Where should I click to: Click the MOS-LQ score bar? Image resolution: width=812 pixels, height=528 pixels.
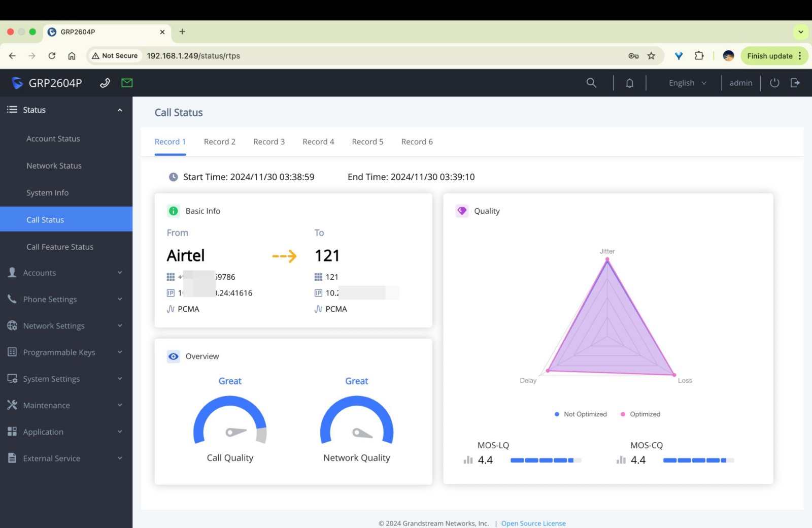coord(546,460)
